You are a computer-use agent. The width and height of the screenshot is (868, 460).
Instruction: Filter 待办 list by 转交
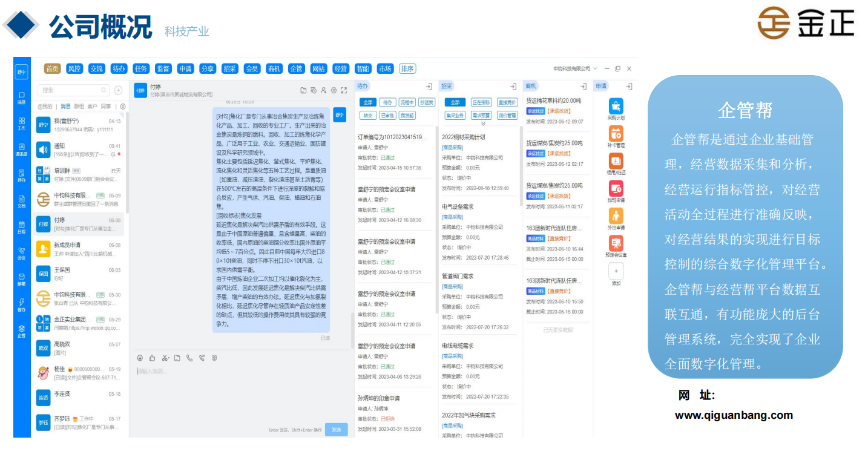(x=367, y=116)
